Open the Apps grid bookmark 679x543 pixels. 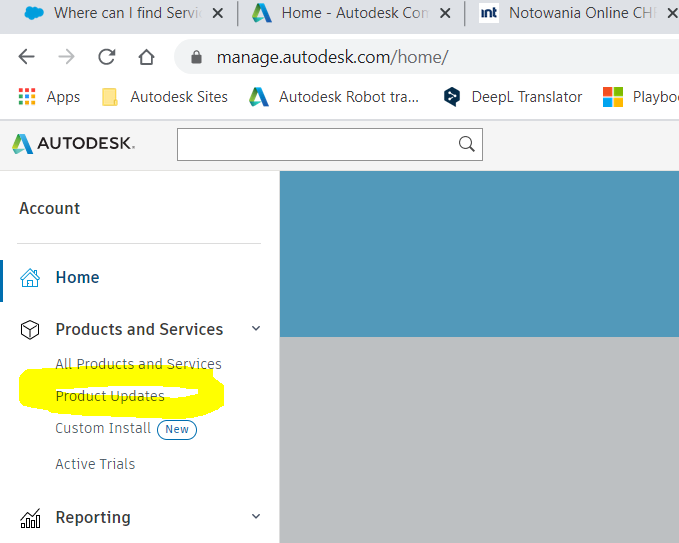point(49,97)
